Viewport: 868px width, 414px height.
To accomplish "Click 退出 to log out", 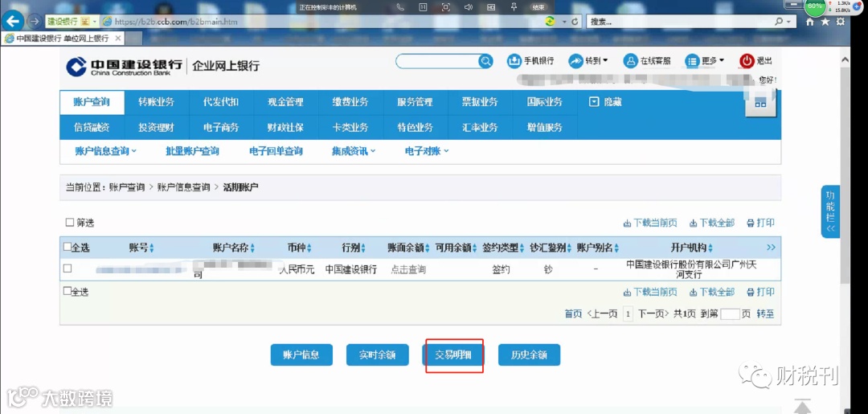I will pos(755,61).
